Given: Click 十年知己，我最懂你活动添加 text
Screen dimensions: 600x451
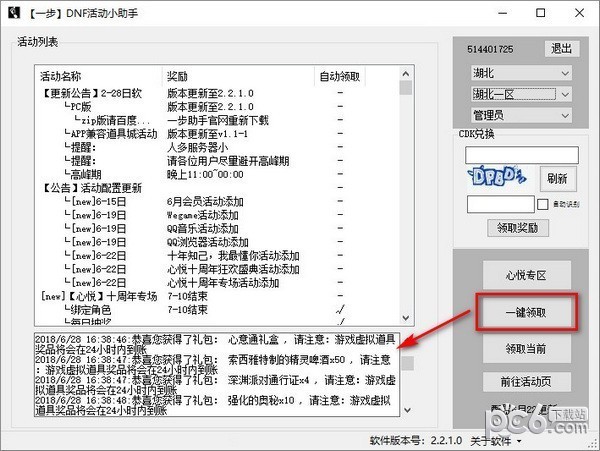Looking at the screenshot, I should 233,256.
